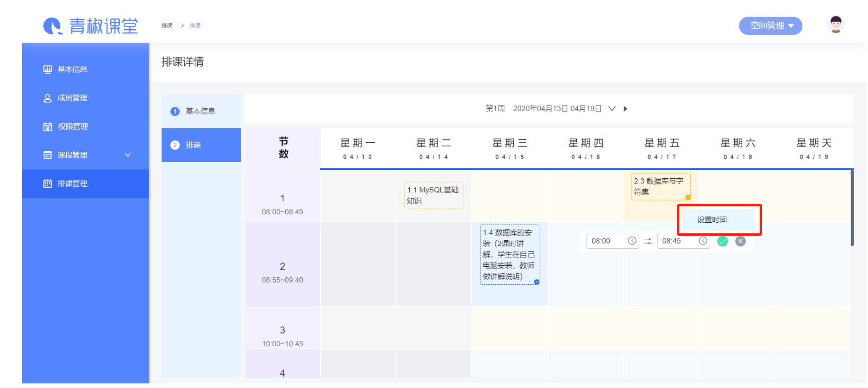Remove the 2.3 数据库与字符集 card via orange dot
This screenshot has width=868, height=388.
688,198
